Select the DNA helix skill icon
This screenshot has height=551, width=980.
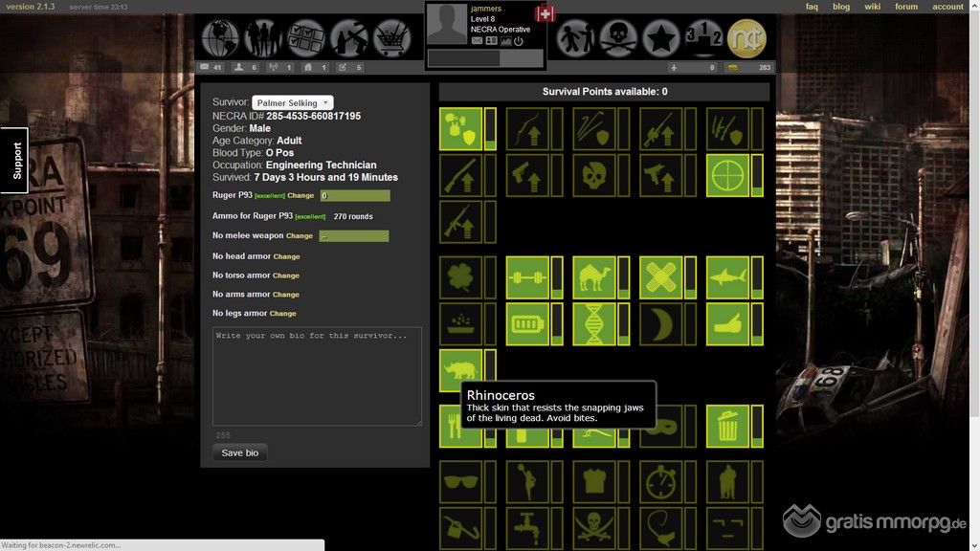pyautogui.click(x=594, y=324)
